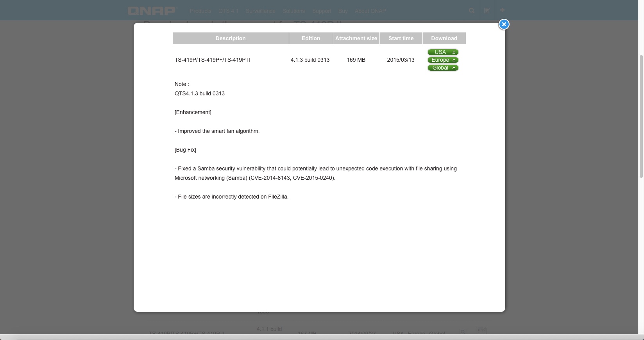The width and height of the screenshot is (644, 340).
Task: Download firmware from the USA server
Action: coord(443,52)
